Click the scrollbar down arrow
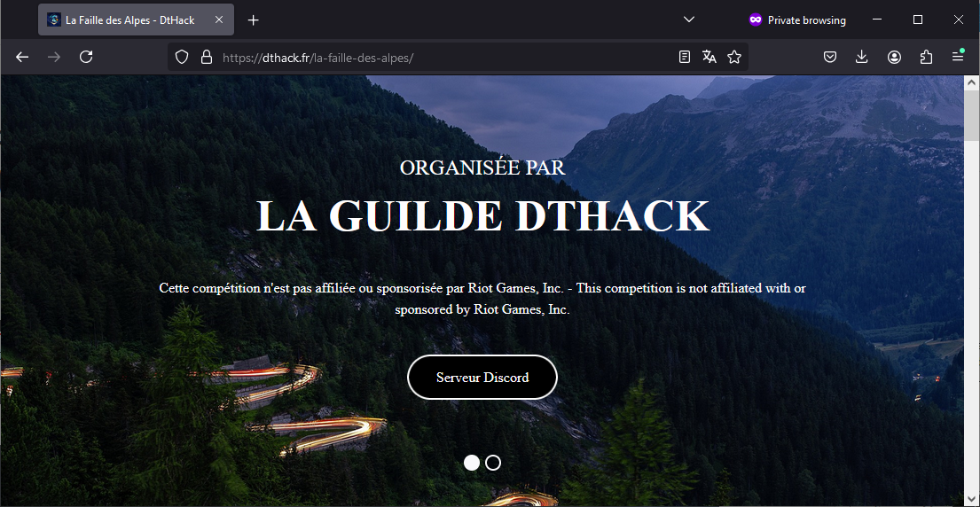The image size is (980, 507). pos(972,500)
